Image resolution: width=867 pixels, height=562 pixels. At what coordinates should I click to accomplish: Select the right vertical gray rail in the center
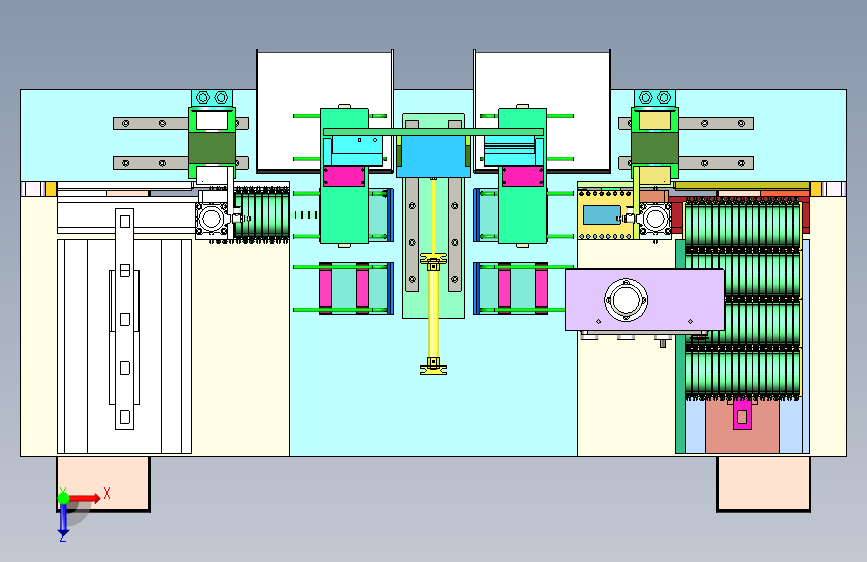[x=455, y=235]
